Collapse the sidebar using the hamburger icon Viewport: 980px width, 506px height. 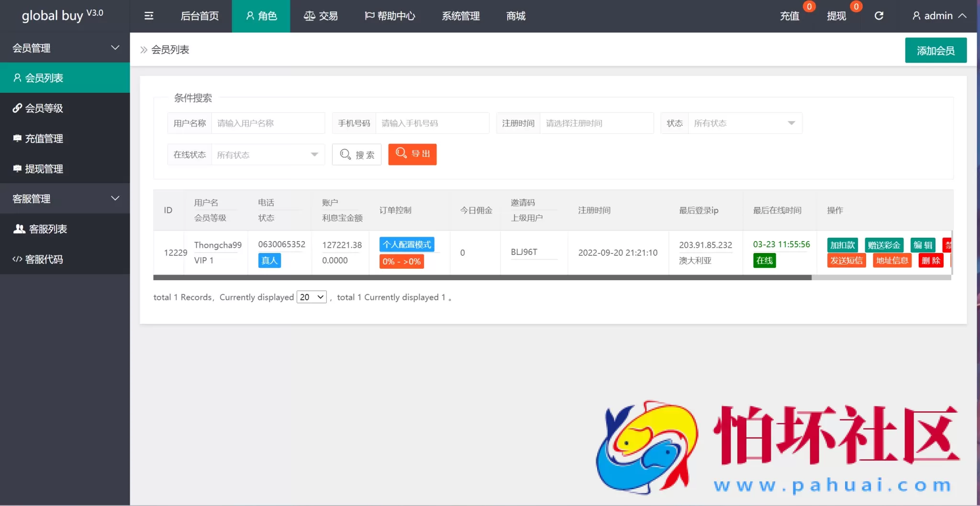click(148, 15)
